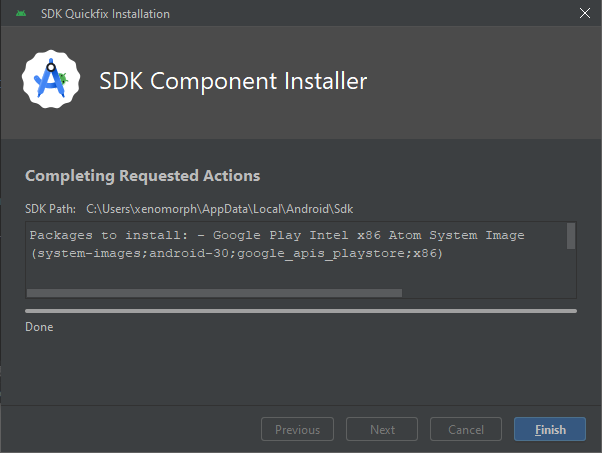Click the Android Studio logo badge

(51, 79)
